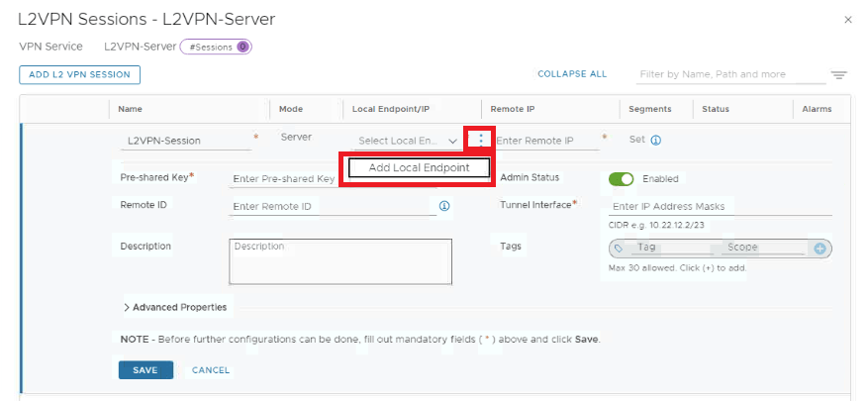The height and width of the screenshot is (401, 868).
Task: Click the info icon next to Set
Action: coord(656,140)
